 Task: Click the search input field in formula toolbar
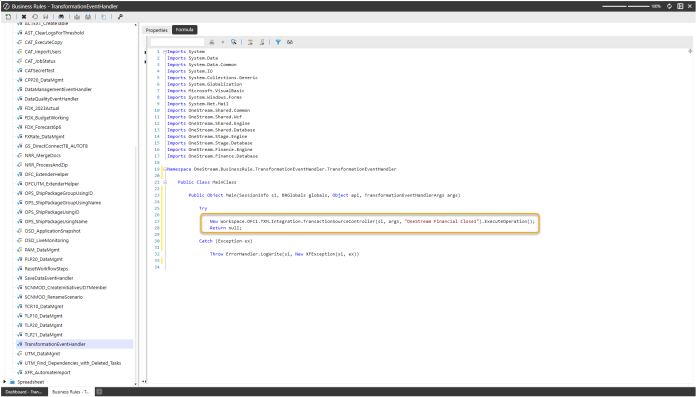click(x=177, y=42)
